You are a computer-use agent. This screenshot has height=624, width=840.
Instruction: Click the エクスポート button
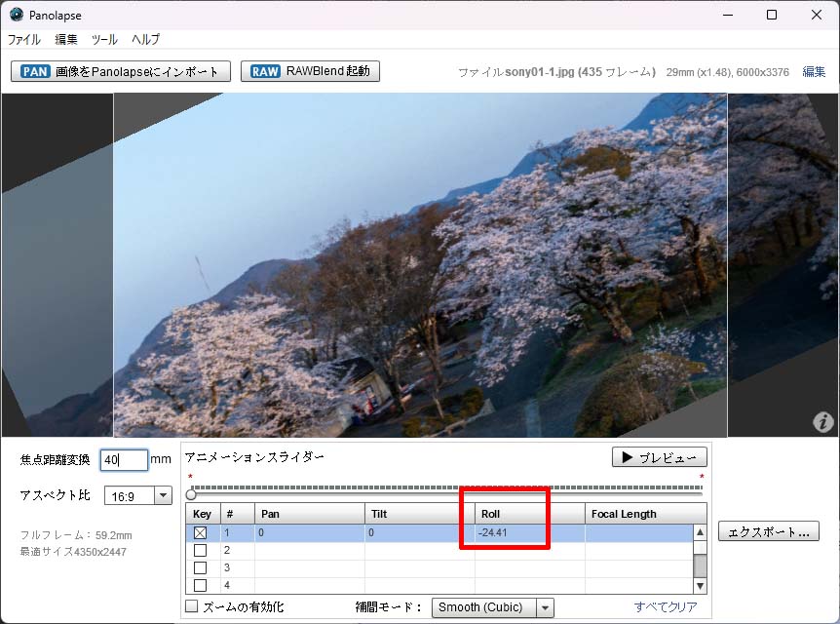pyautogui.click(x=768, y=532)
